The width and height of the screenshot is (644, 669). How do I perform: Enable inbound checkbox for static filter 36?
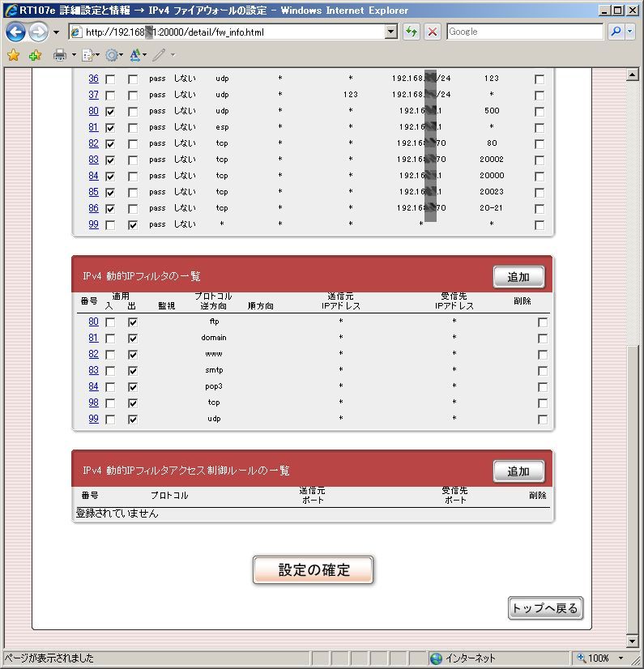click(110, 79)
